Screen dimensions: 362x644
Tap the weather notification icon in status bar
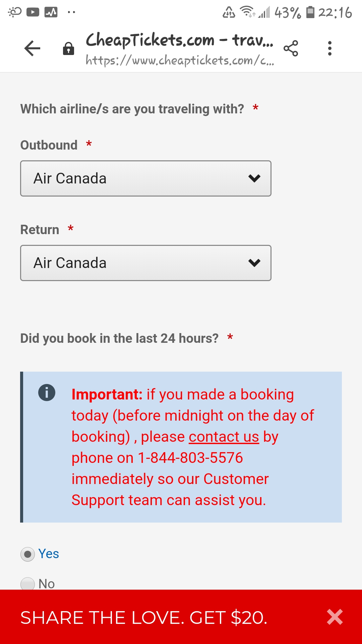pyautogui.click(x=14, y=12)
